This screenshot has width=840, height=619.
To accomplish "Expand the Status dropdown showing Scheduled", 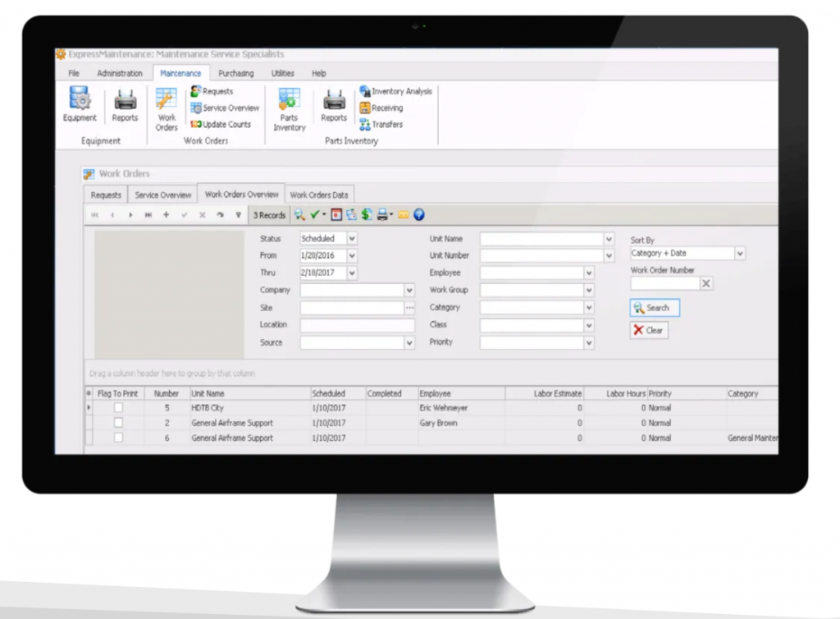I will pos(352,239).
